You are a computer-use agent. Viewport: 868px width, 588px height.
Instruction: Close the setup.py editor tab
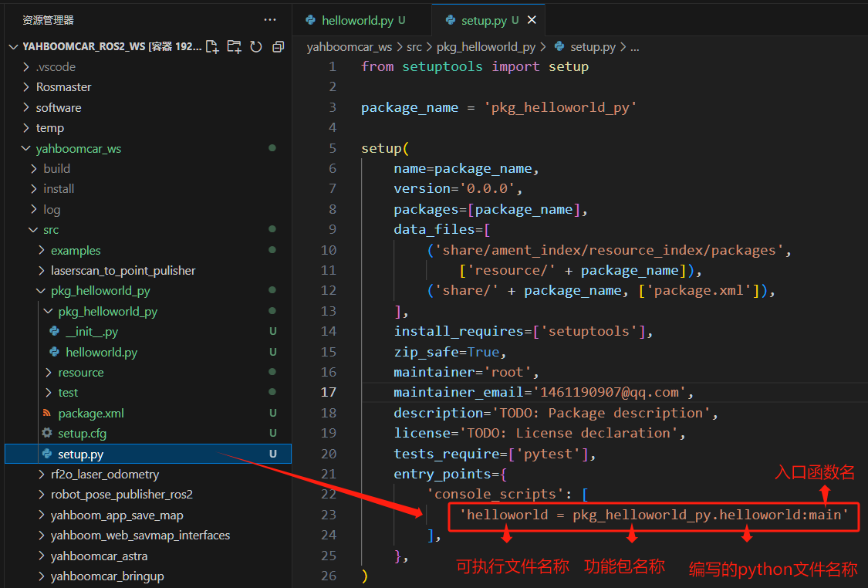pos(531,21)
